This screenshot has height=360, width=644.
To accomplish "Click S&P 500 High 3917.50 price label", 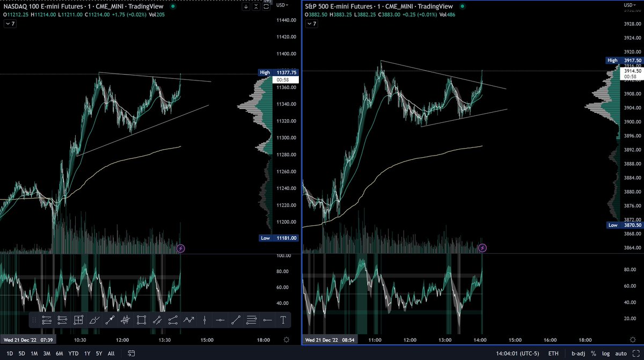I will click(x=624, y=61).
